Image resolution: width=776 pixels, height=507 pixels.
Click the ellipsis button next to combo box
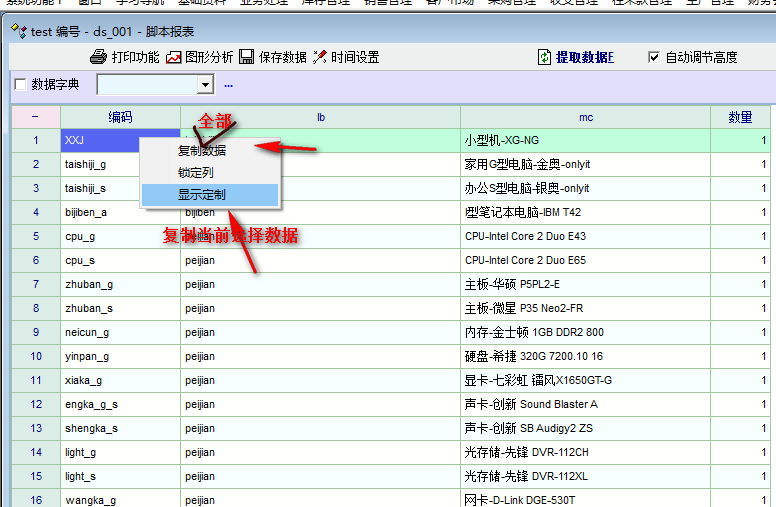tap(228, 85)
